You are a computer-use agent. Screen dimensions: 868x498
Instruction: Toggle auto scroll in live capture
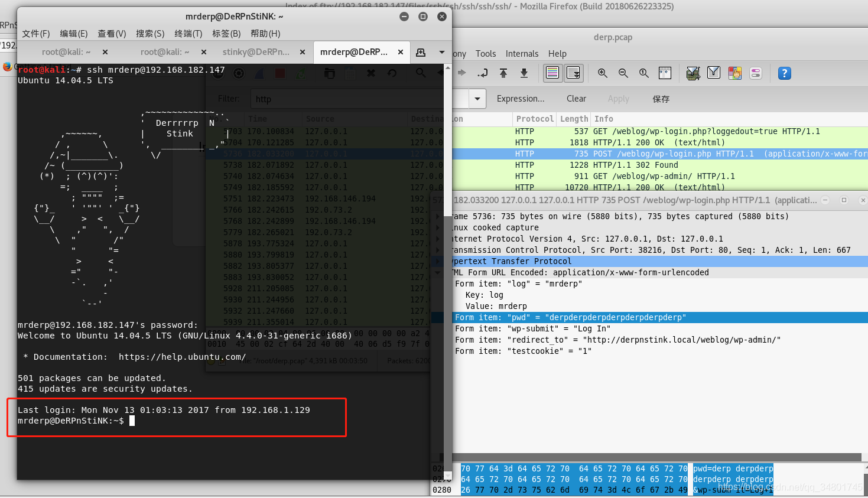coord(573,73)
